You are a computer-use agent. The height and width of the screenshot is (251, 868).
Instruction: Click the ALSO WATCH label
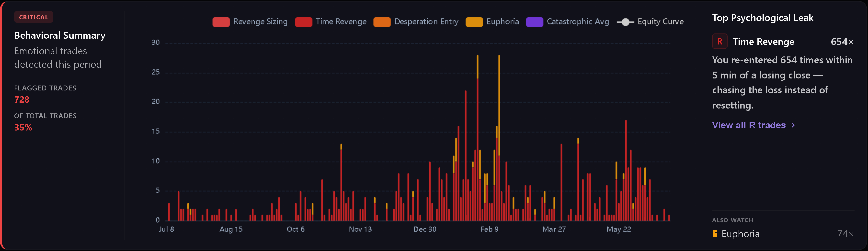[732, 220]
